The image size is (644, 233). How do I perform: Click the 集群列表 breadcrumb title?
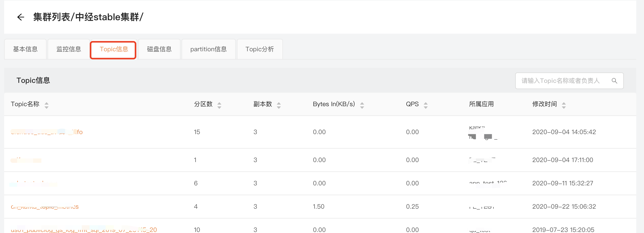(x=52, y=17)
